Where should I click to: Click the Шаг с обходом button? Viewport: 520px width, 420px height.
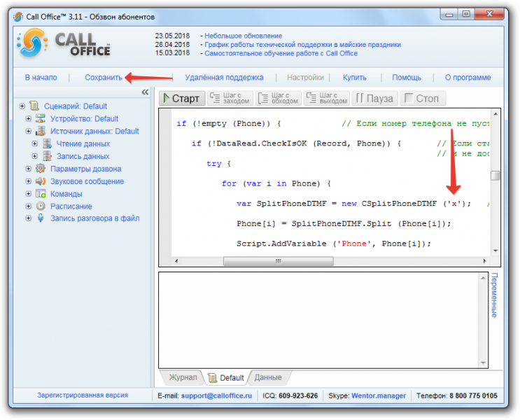(x=279, y=99)
